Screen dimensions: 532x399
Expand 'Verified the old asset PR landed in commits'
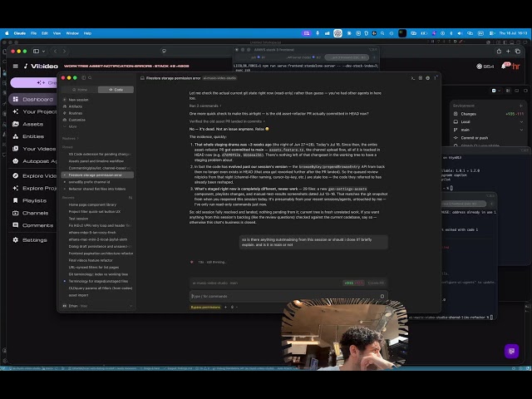tap(227, 121)
